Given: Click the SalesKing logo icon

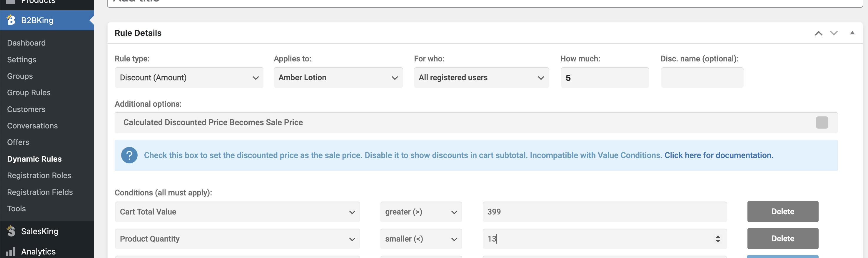Looking at the screenshot, I should coord(11,231).
